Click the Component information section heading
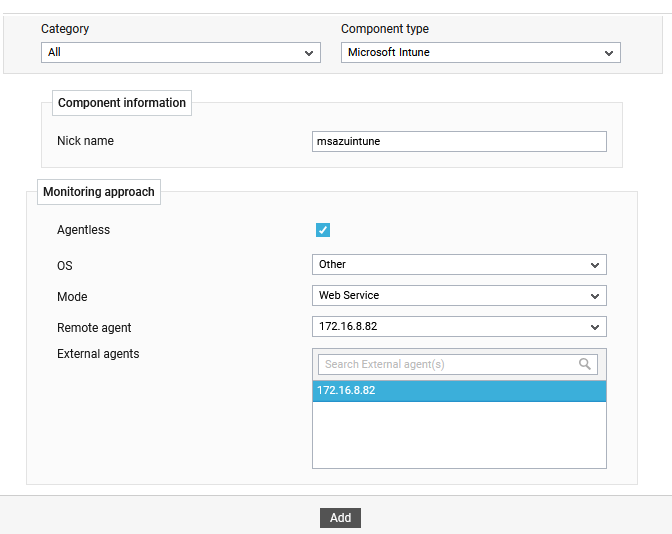Image resolution: width=672 pixels, height=534 pixels. click(x=122, y=103)
